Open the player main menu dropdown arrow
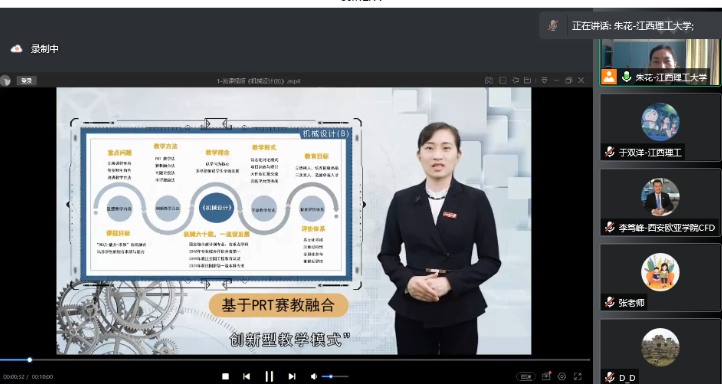This screenshot has height=384, width=722. tap(544, 80)
